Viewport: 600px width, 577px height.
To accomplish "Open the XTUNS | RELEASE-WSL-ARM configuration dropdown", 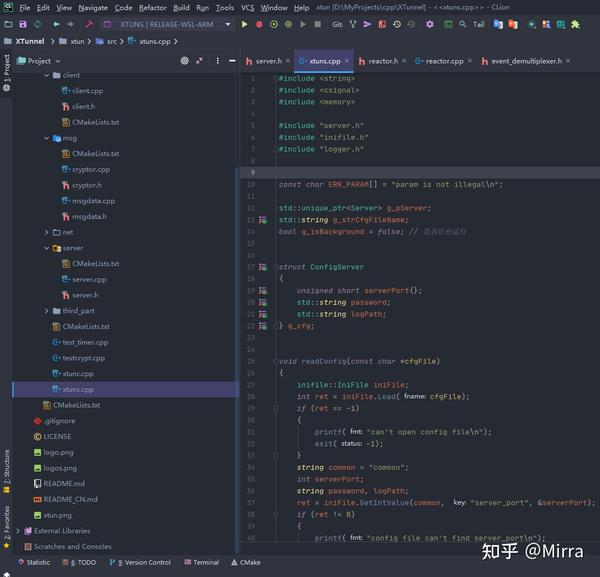I will pyautogui.click(x=168, y=24).
